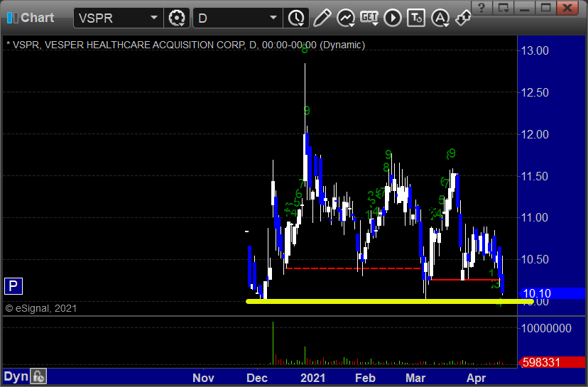Click the 10000000 volume axis label

[x=546, y=329]
